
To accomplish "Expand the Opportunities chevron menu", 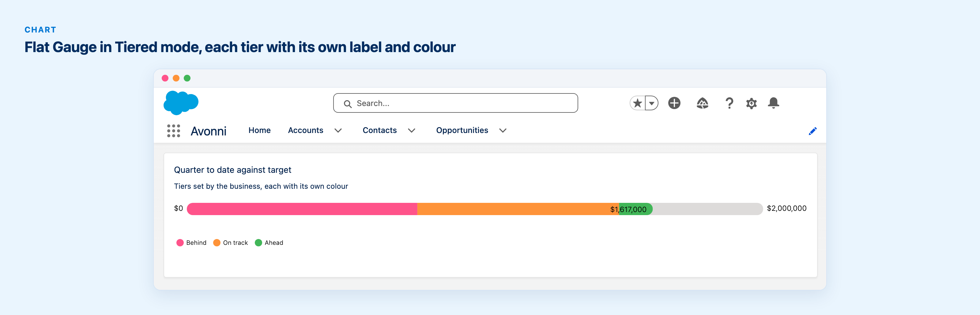I will tap(503, 131).
